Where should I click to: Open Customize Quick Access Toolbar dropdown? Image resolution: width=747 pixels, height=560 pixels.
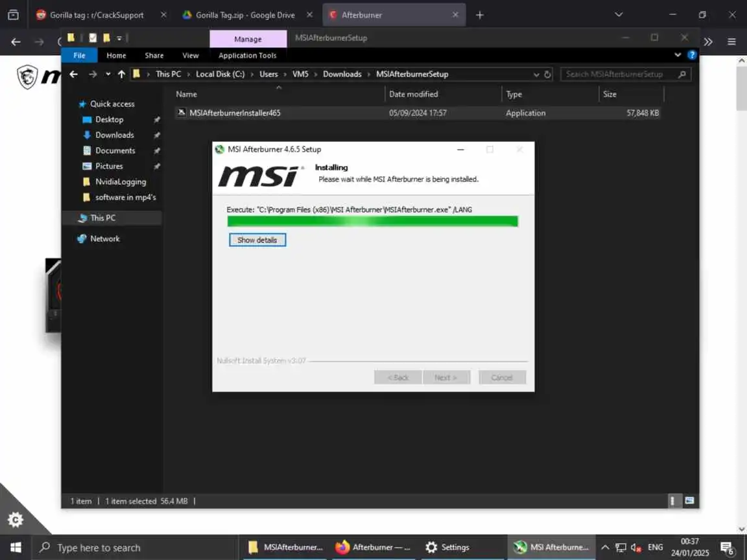119,38
